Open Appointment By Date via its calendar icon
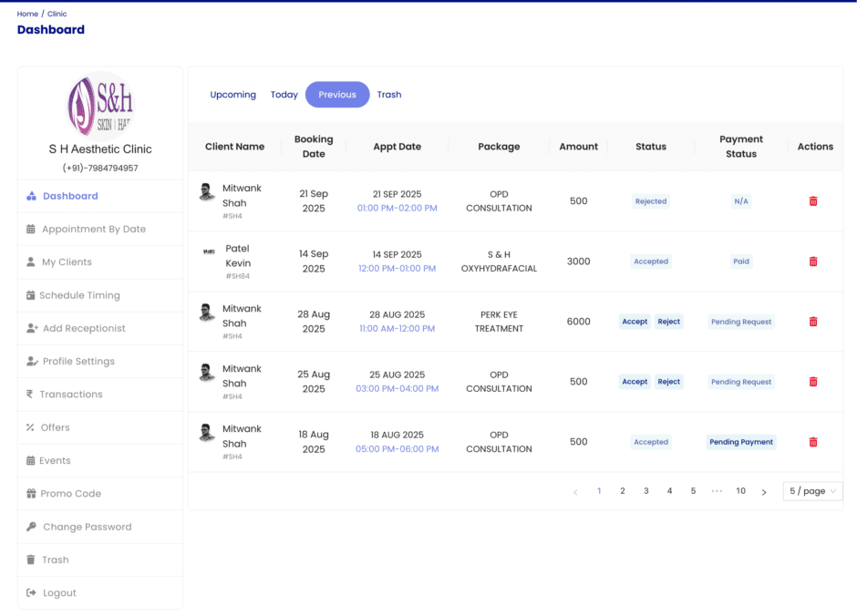The image size is (857, 616). coord(30,229)
